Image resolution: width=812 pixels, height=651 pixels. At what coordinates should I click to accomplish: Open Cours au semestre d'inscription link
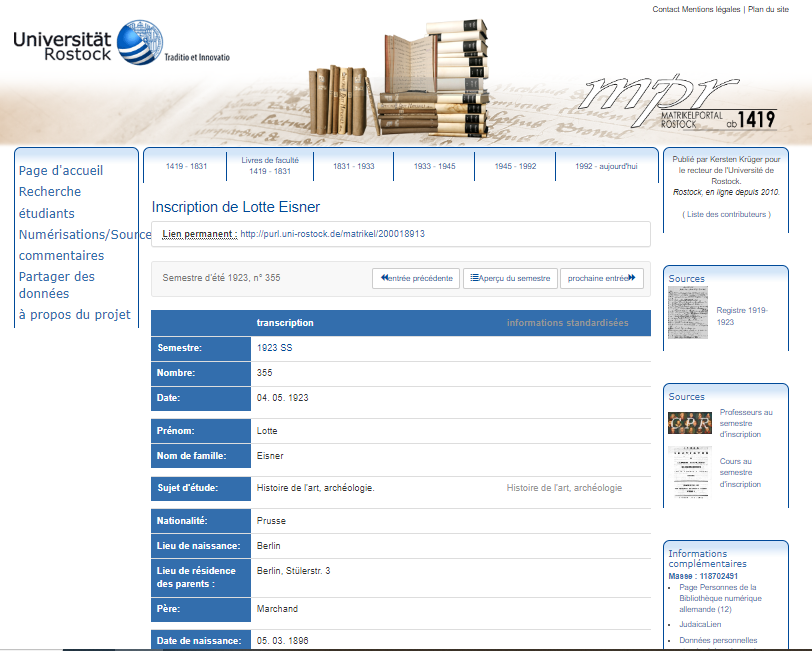click(x=740, y=472)
